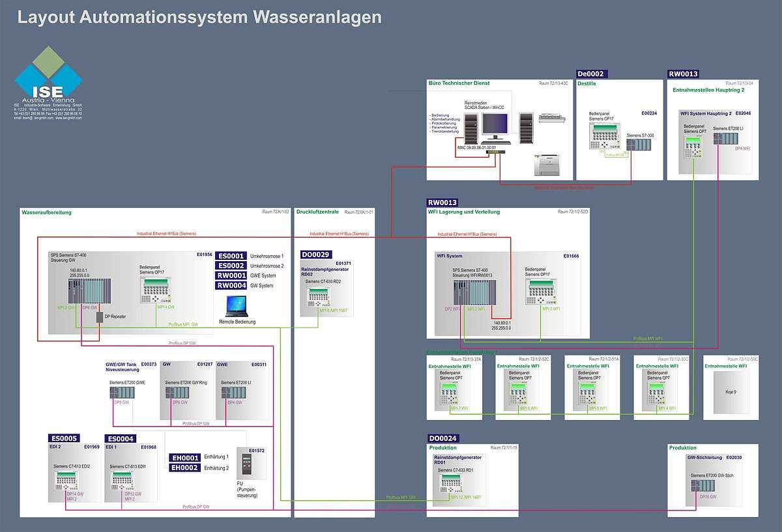Click the De0002 tag above Destille

pyautogui.click(x=592, y=74)
